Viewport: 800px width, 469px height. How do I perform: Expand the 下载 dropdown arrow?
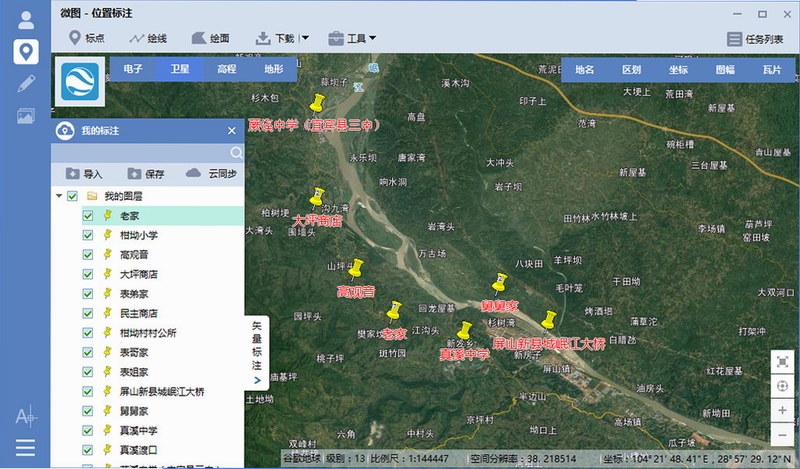305,38
